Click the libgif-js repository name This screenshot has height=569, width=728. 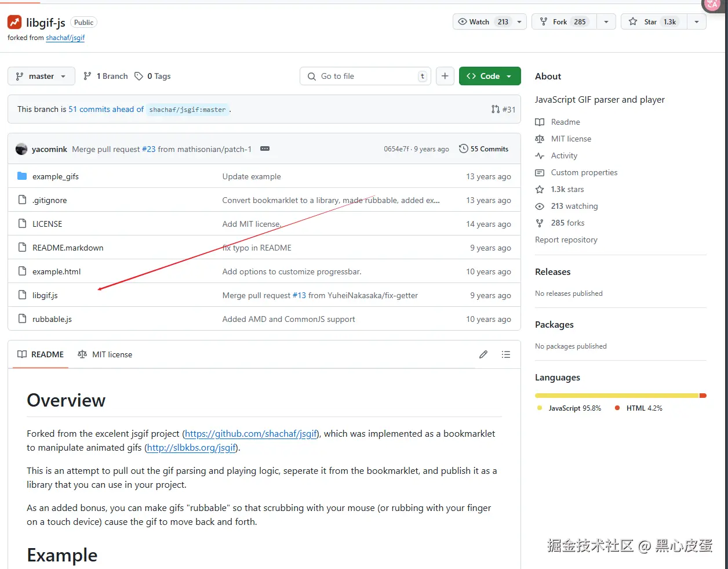pyautogui.click(x=46, y=23)
